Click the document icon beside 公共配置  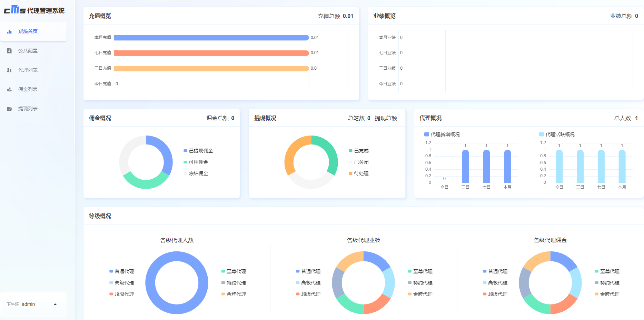(x=9, y=51)
